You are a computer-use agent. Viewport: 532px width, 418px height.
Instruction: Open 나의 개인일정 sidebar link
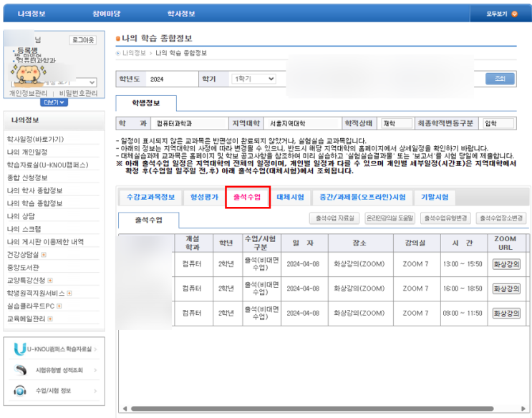click(x=27, y=152)
